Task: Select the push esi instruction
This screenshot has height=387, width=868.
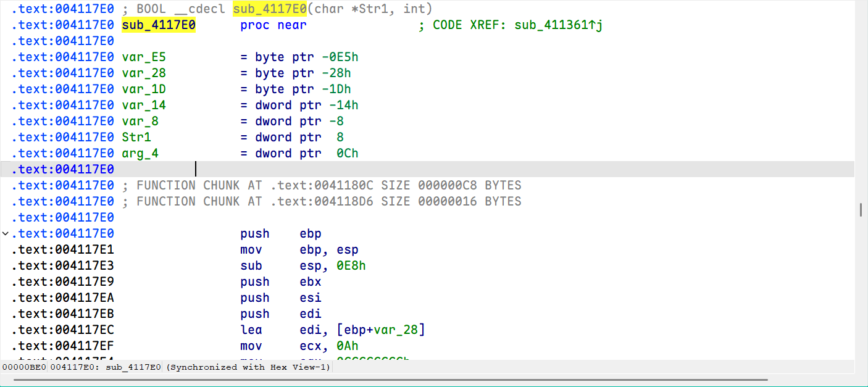Action: 281,298
